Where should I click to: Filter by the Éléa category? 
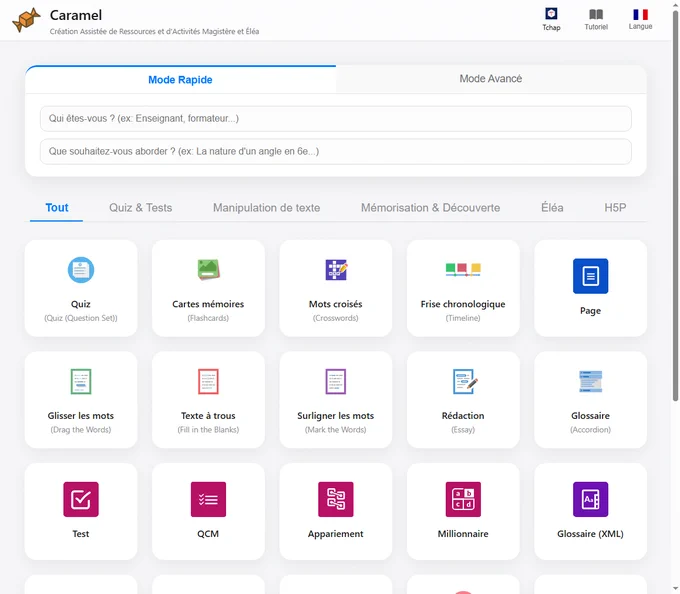pos(552,208)
